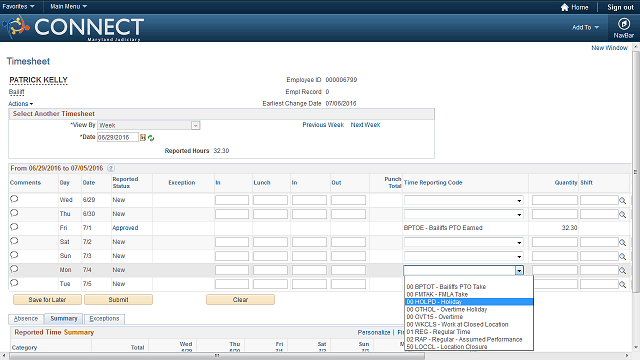Click the Submit button
640x360 pixels.
click(118, 300)
